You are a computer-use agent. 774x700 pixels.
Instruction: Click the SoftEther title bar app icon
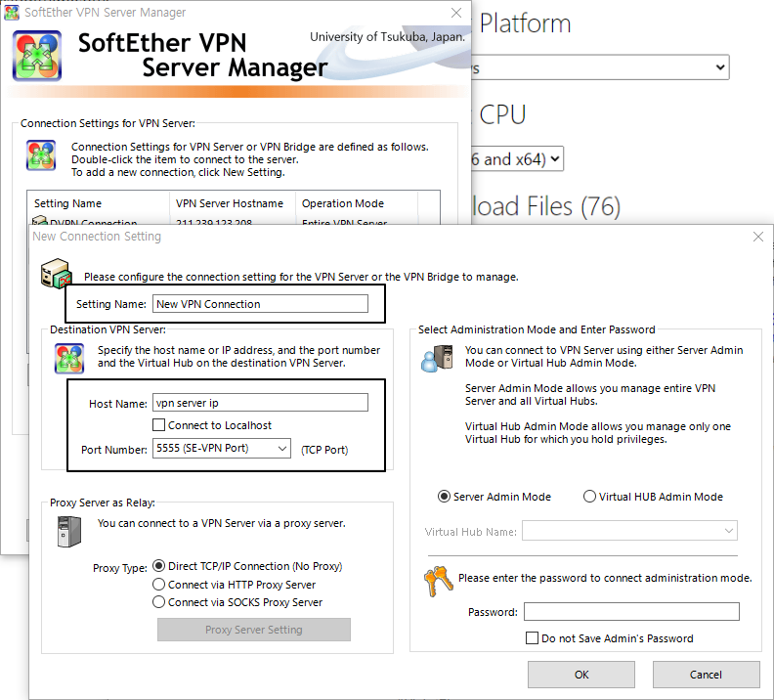coord(12,13)
